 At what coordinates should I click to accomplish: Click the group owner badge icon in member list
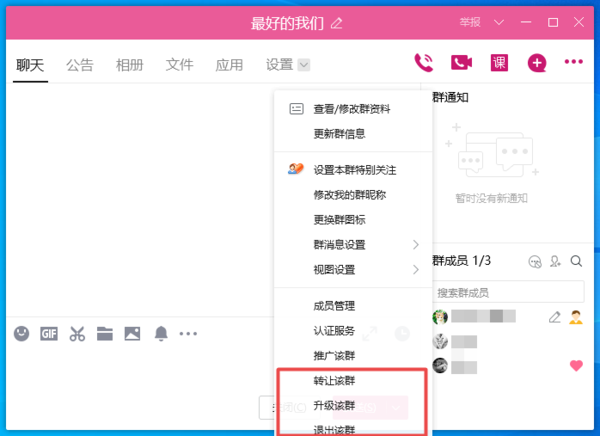576,317
